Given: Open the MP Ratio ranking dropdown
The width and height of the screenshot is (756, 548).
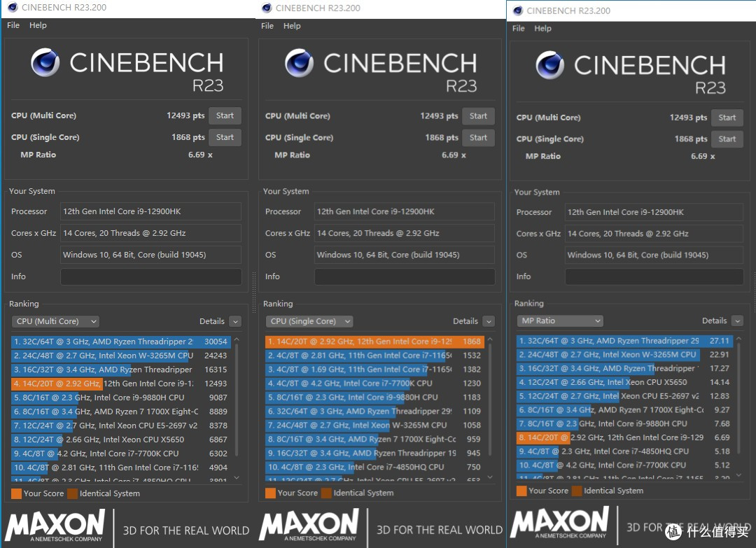Looking at the screenshot, I should pos(560,321).
